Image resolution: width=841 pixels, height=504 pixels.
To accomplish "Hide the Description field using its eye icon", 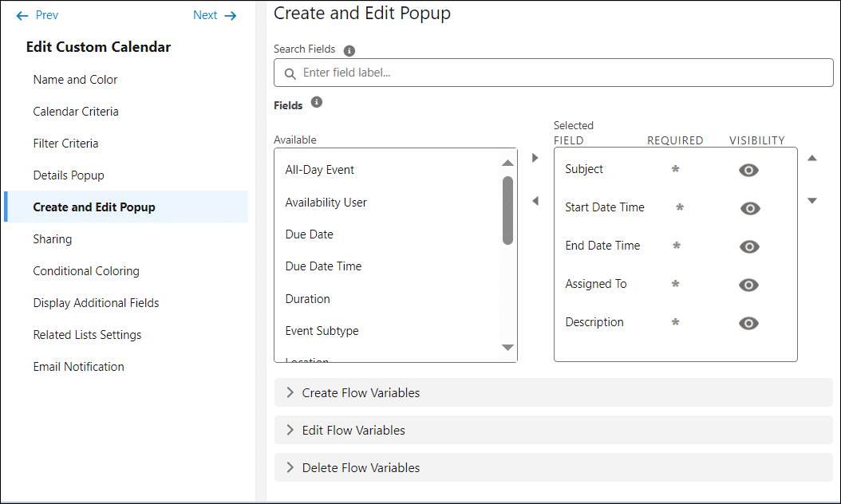I will tap(748, 323).
